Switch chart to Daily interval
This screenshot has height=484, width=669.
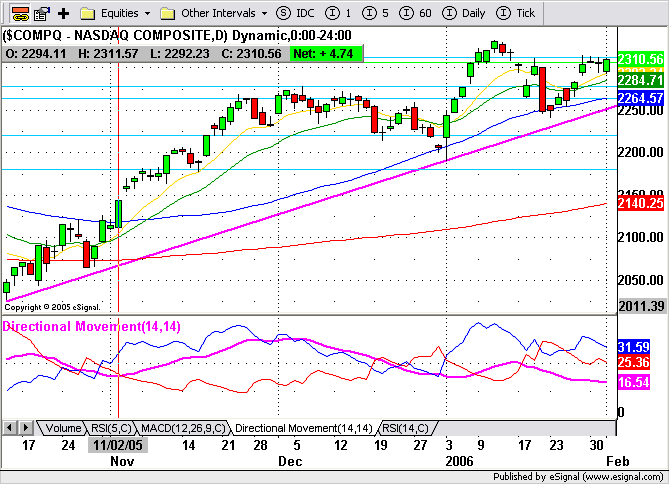pyautogui.click(x=463, y=13)
